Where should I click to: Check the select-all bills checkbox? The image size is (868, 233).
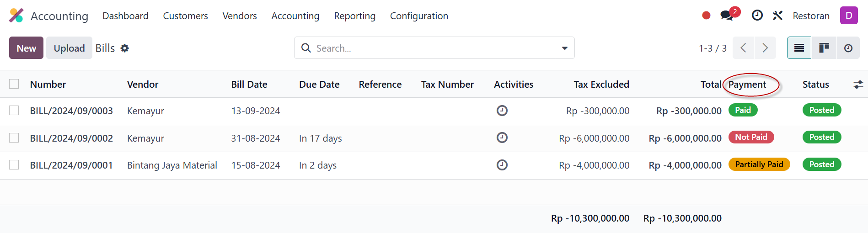coord(14,84)
